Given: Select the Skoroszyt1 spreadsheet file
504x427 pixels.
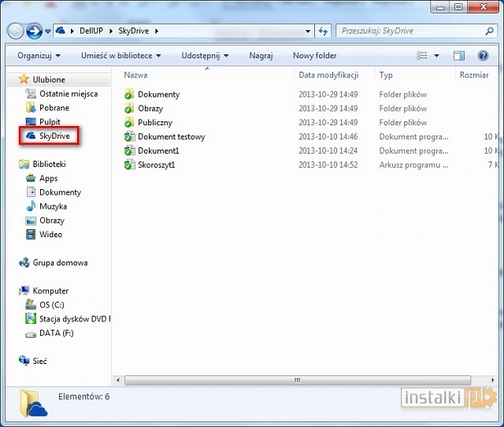Looking at the screenshot, I should [x=157, y=165].
